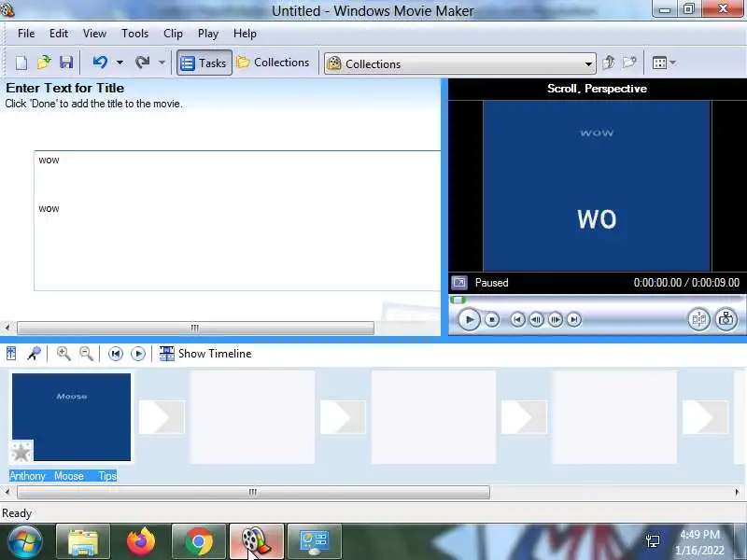747x560 pixels.
Task: Toggle the Tasks pane button
Action: 204,63
